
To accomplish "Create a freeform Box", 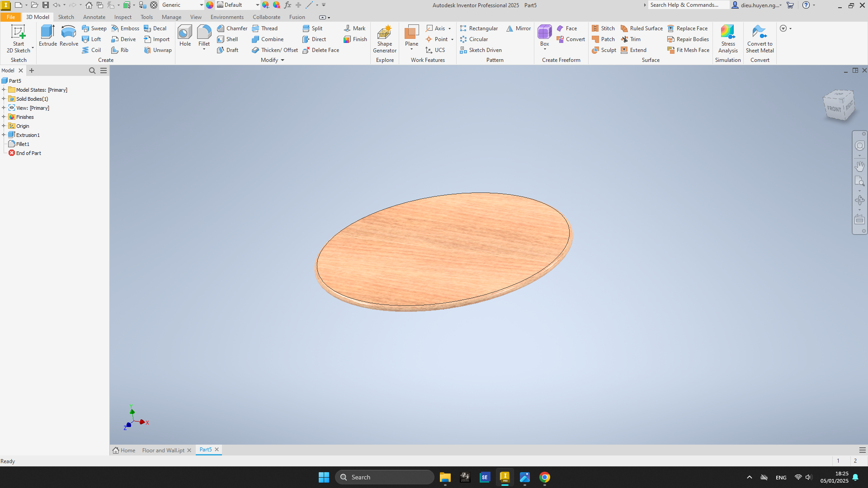I will point(544,36).
